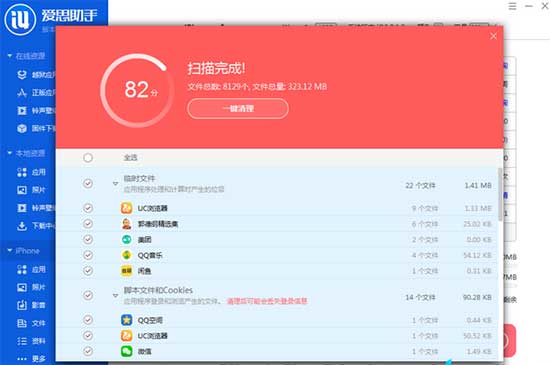Toggle the 闲鱼 checkbox

pyautogui.click(x=88, y=271)
